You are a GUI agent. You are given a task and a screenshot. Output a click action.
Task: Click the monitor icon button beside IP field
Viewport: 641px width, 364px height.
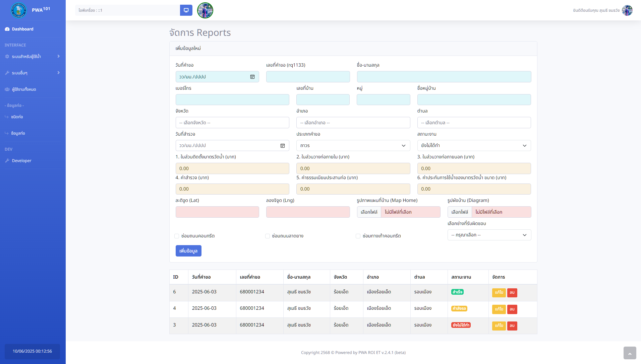coord(186,10)
